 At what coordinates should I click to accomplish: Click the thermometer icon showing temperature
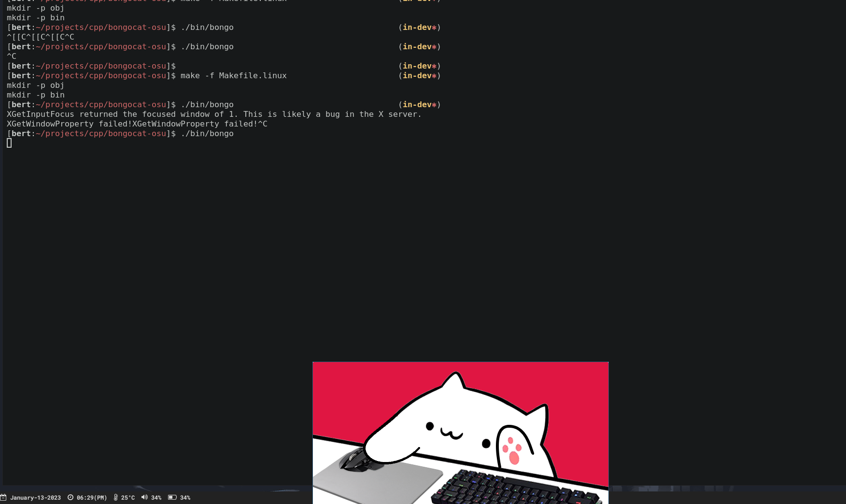click(116, 497)
